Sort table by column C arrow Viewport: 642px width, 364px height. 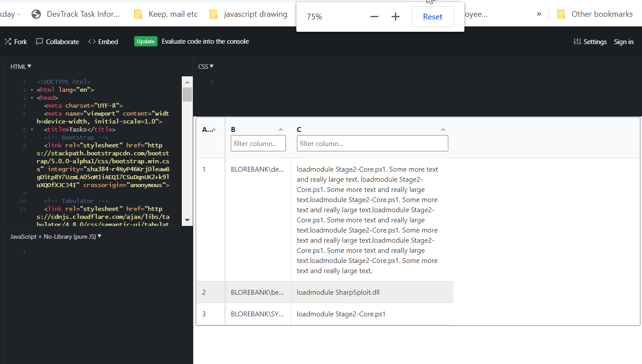(443, 129)
